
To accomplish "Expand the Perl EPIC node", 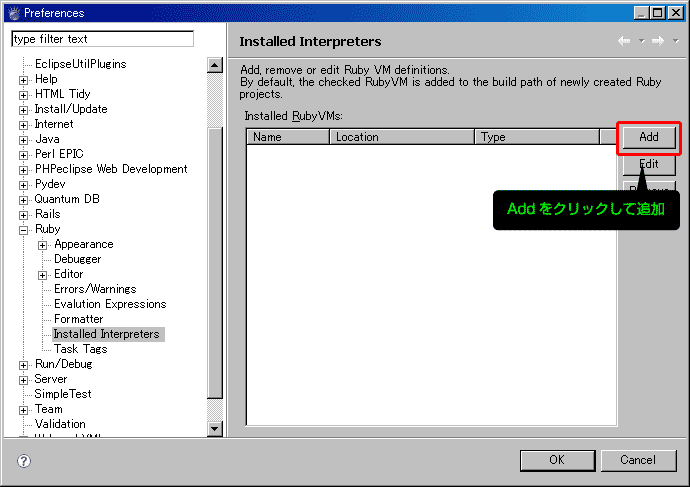I will point(24,155).
